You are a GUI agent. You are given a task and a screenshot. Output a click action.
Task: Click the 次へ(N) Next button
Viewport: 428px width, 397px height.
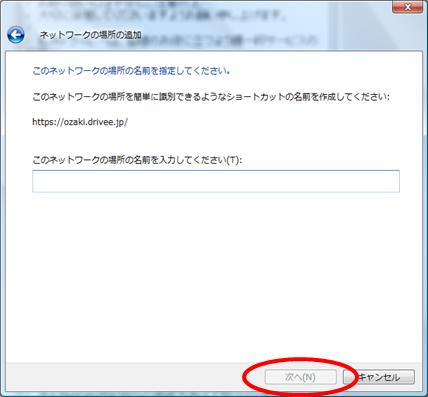(x=300, y=377)
